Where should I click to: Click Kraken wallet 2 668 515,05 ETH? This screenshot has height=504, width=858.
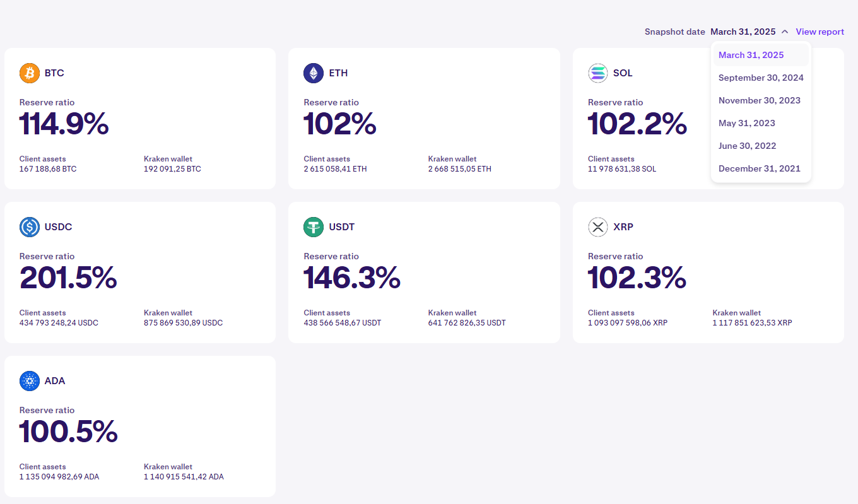pos(460,169)
